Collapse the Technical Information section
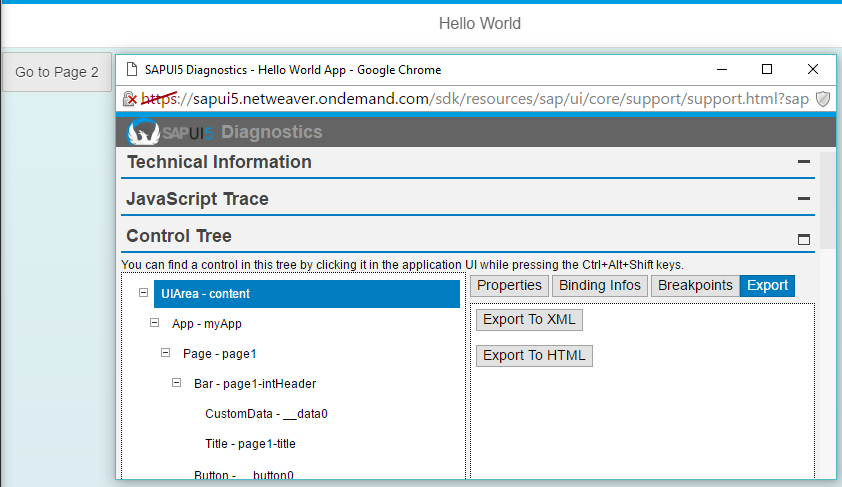Screen dimensions: 842x487 click(803, 161)
